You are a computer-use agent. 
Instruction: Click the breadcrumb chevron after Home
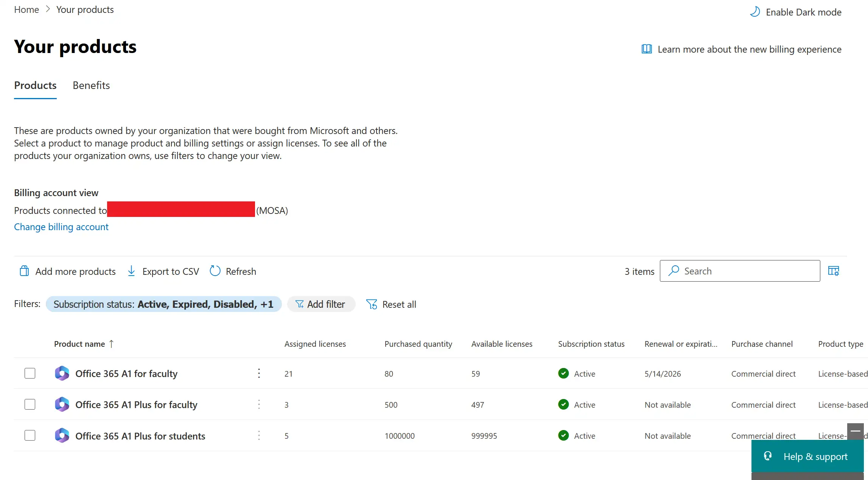pos(48,9)
